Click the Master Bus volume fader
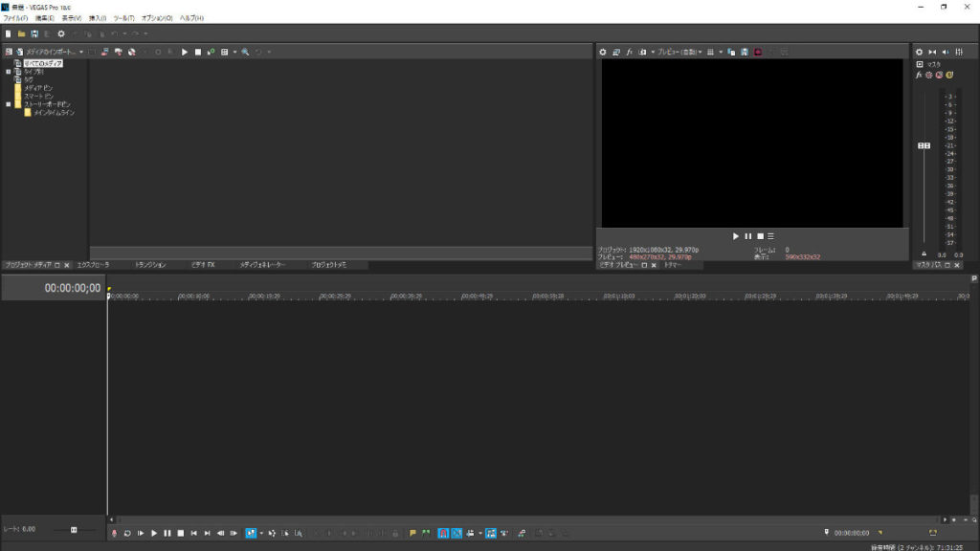980x551 pixels. point(924,145)
